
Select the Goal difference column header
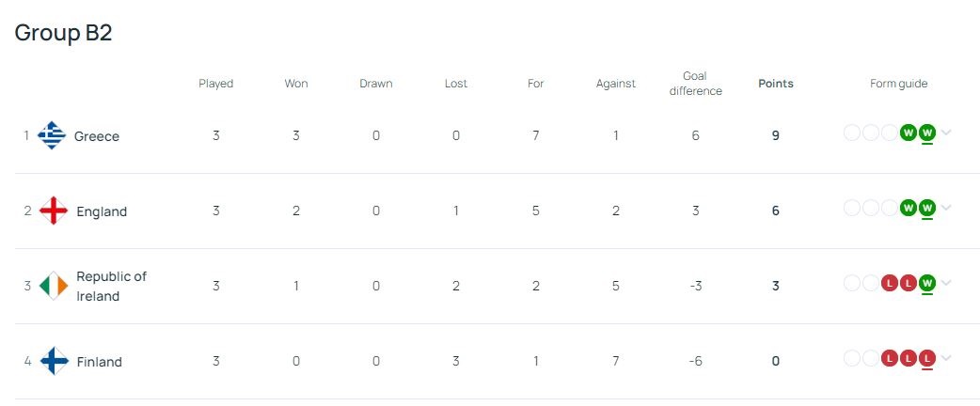pyautogui.click(x=695, y=84)
